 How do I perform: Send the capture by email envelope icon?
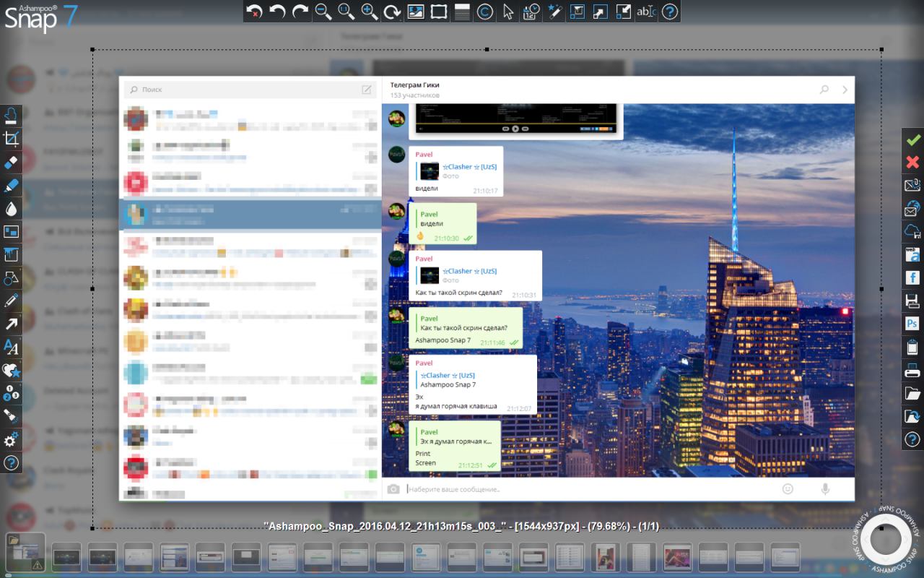coord(912,209)
